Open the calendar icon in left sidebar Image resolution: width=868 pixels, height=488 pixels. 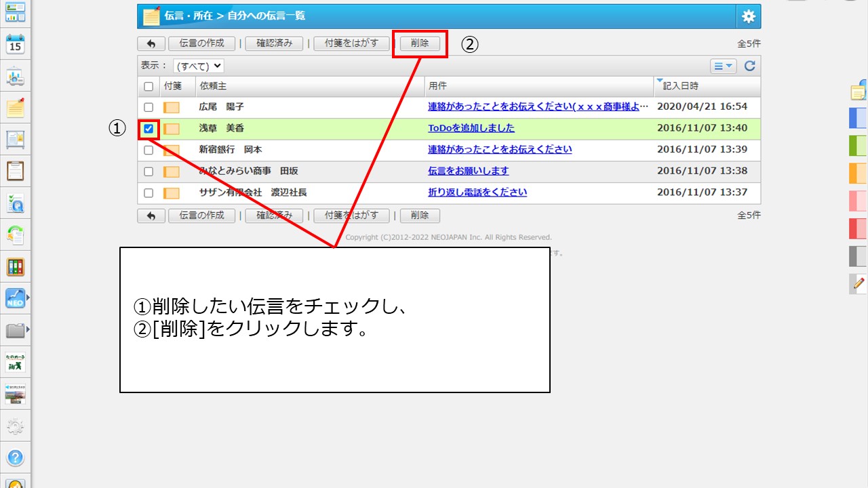click(15, 45)
